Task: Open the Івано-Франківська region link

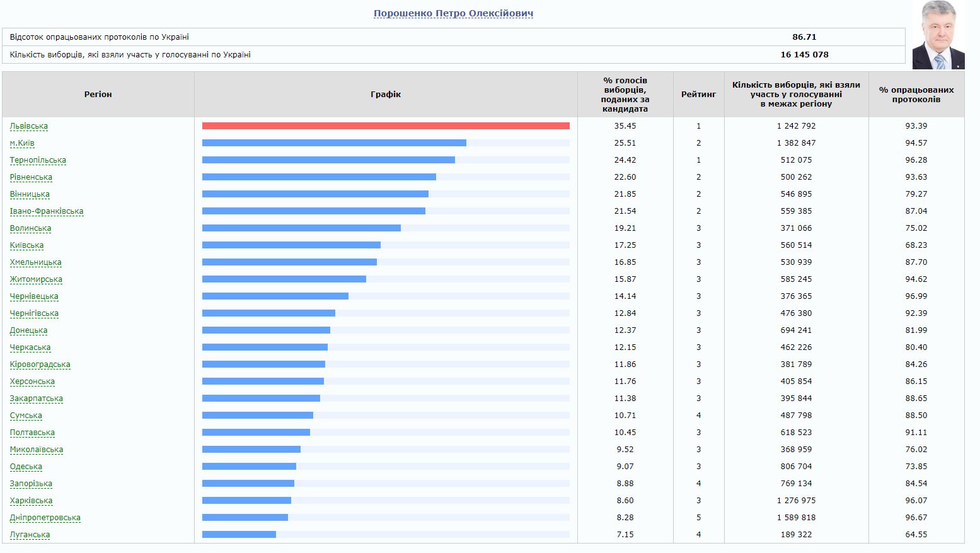Action: pos(47,211)
